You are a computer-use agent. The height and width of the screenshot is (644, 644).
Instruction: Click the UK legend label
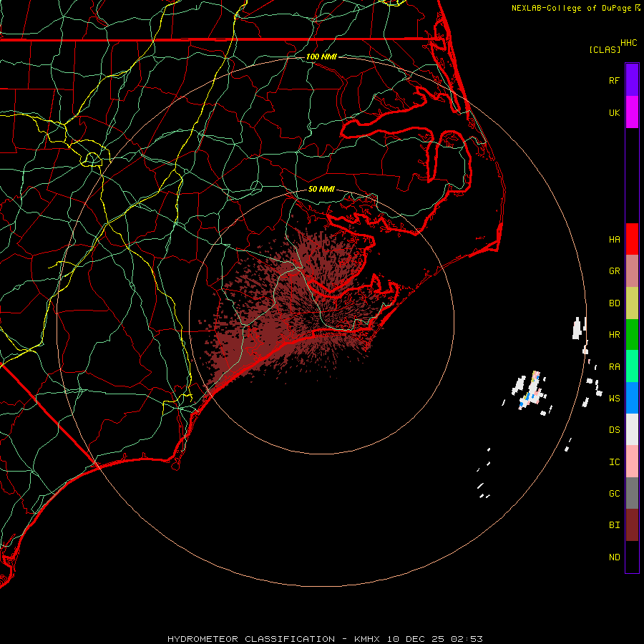point(614,112)
